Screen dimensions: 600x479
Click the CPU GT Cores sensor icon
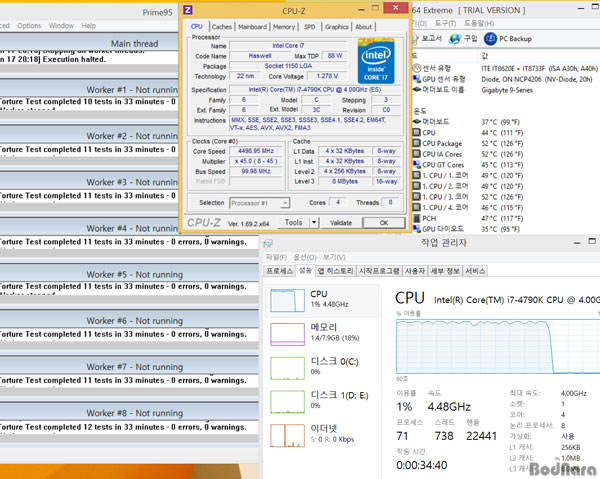417,165
